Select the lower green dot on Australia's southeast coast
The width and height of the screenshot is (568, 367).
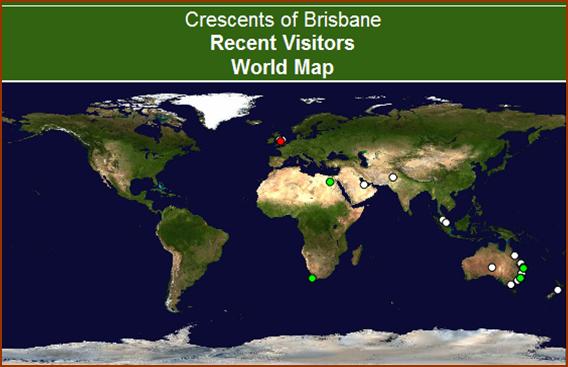click(521, 278)
